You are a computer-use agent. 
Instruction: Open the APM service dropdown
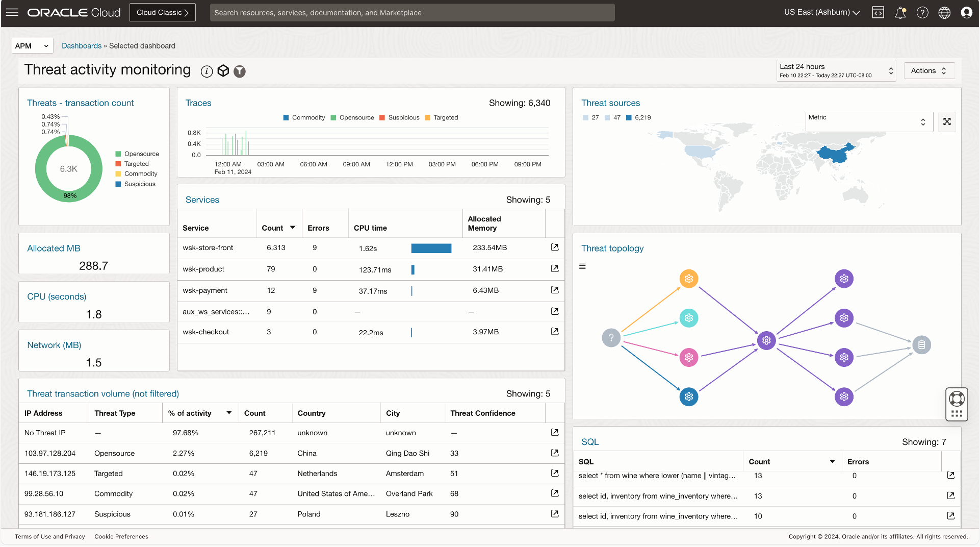32,46
